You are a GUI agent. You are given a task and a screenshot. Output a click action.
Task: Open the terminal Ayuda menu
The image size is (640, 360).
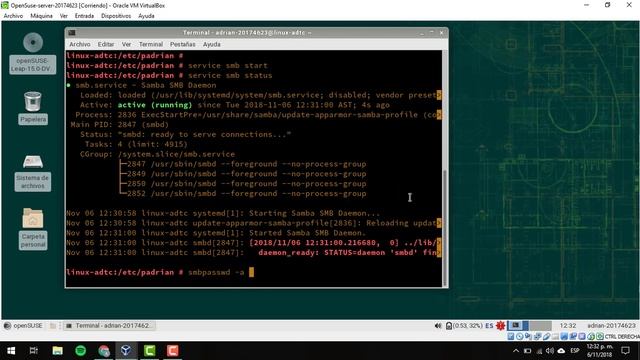[211, 44]
